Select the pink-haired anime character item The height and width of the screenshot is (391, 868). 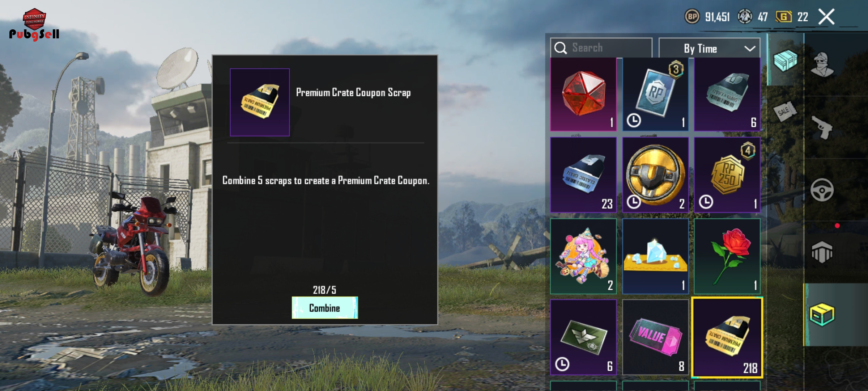(583, 256)
